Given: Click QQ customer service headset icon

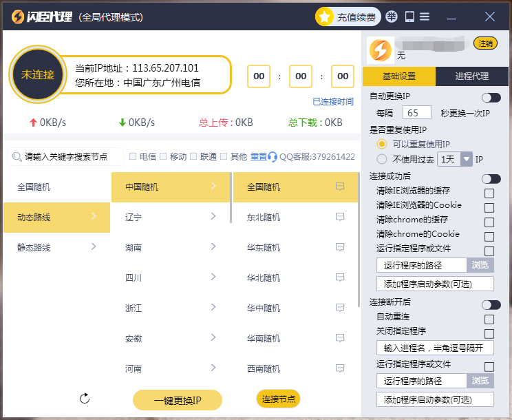Looking at the screenshot, I should click(x=273, y=157).
